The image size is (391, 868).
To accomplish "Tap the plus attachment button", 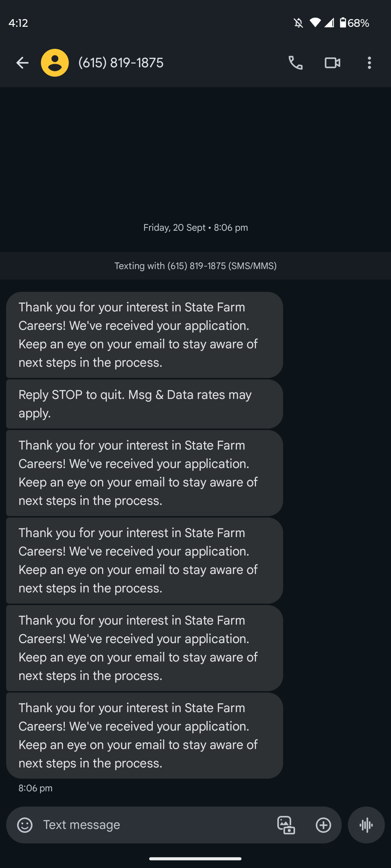I will pos(323,825).
